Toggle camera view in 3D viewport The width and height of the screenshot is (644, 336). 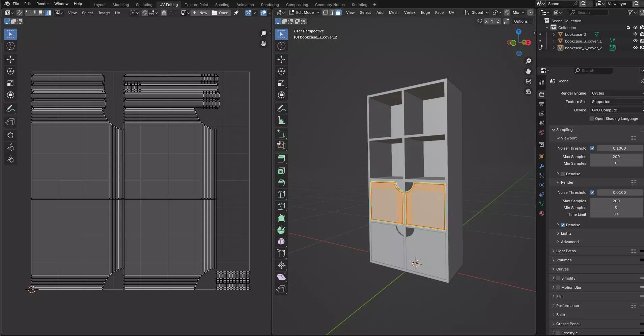pyautogui.click(x=528, y=81)
